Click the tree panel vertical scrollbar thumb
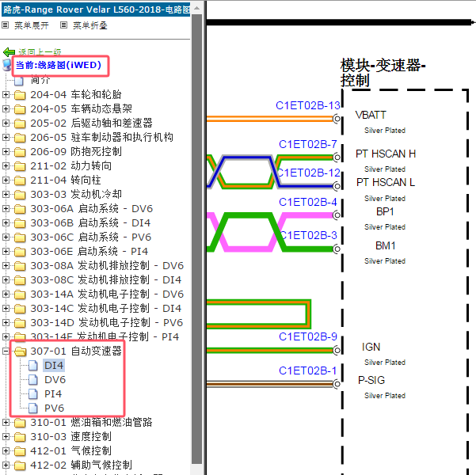 pos(196,239)
